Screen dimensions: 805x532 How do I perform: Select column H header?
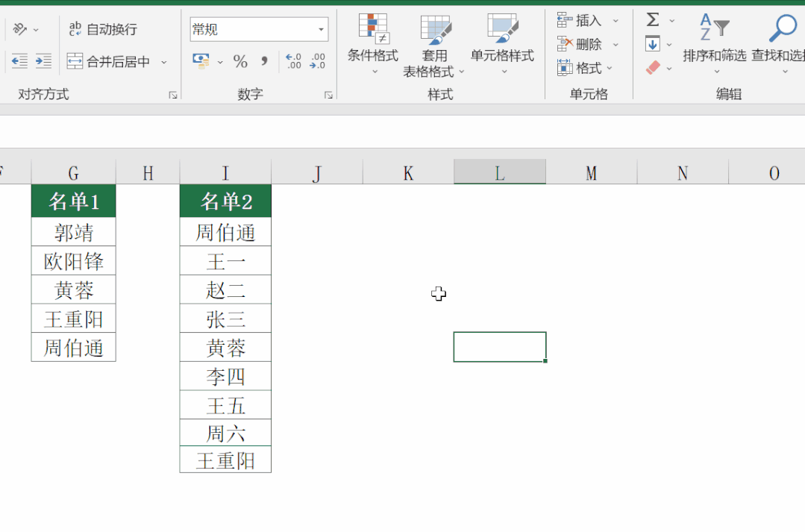click(148, 172)
